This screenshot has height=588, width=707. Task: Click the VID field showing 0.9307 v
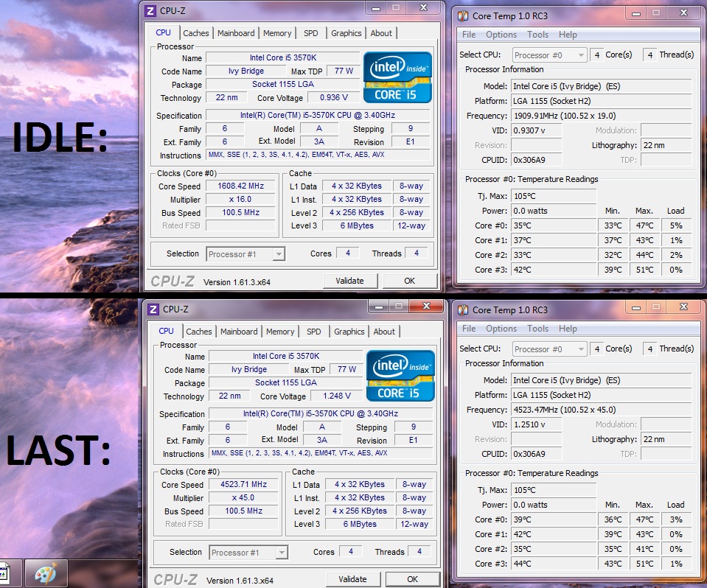(x=537, y=130)
